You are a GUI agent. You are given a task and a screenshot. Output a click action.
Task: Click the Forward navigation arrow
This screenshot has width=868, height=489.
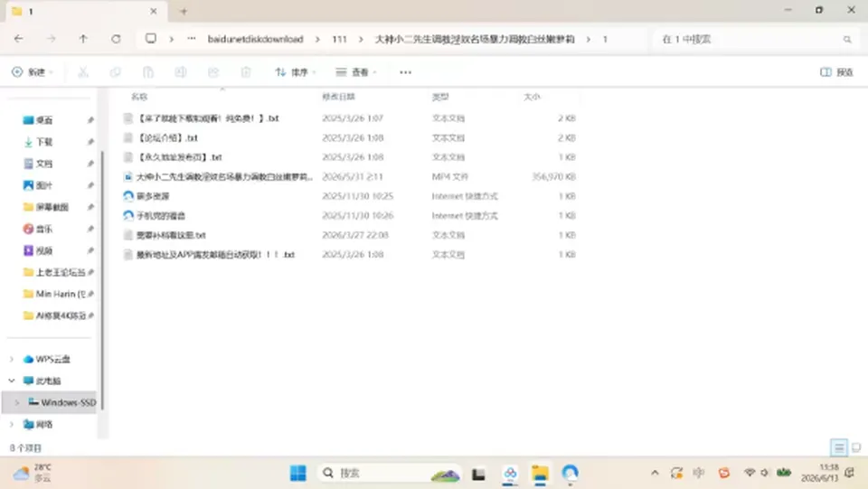click(x=51, y=39)
